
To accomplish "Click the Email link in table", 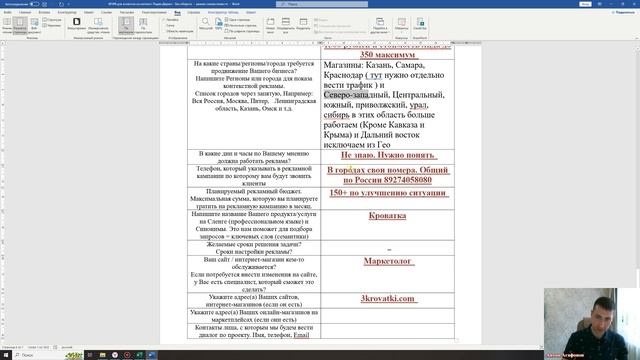I will (301, 335).
